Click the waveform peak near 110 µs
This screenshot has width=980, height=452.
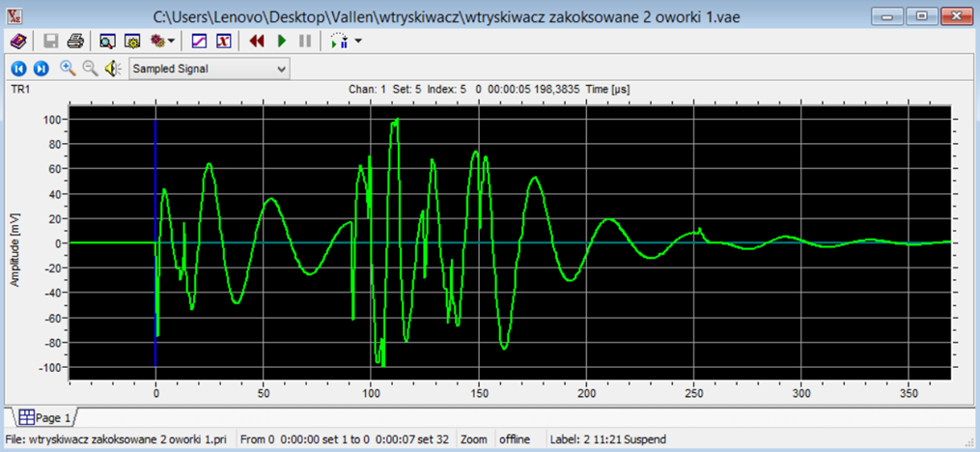pos(394,122)
